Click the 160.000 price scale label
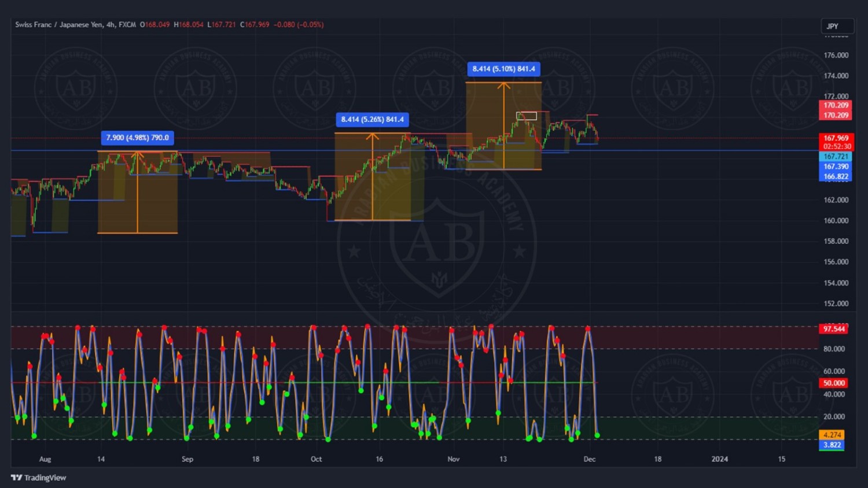This screenshot has width=868, height=488. click(x=836, y=220)
